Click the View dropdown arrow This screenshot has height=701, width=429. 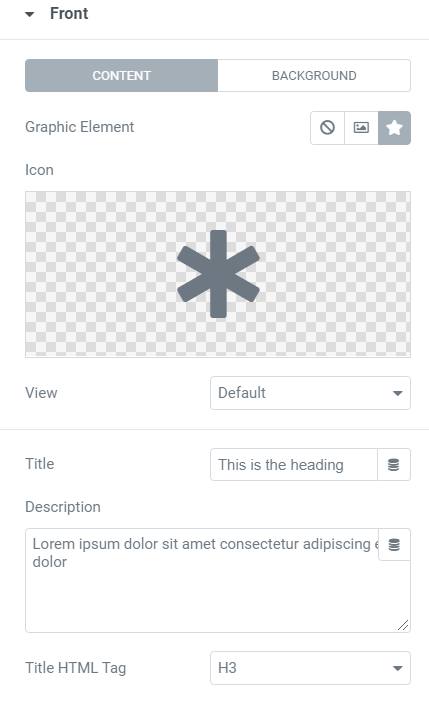click(x=397, y=393)
